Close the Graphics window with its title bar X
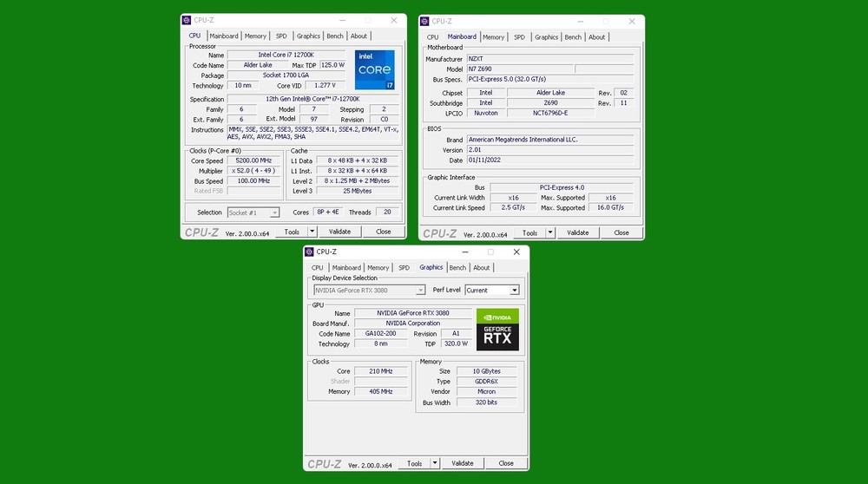The width and height of the screenshot is (868, 484). tap(516, 252)
